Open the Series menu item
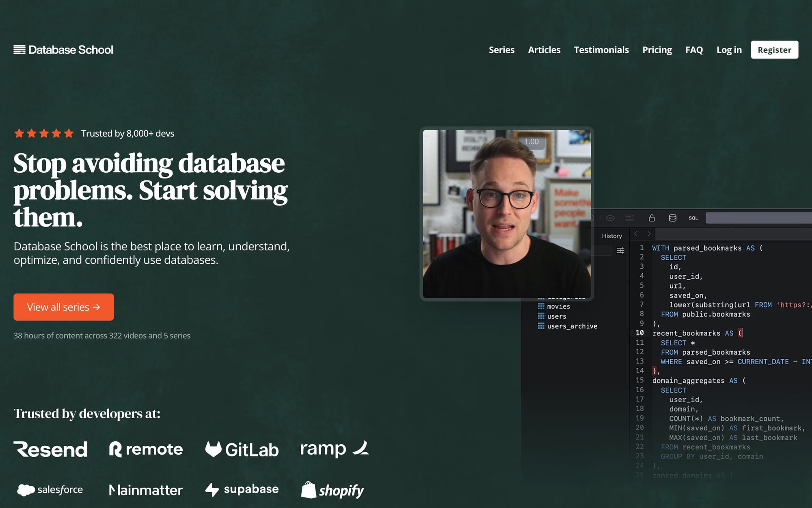The height and width of the screenshot is (508, 812). click(501, 50)
